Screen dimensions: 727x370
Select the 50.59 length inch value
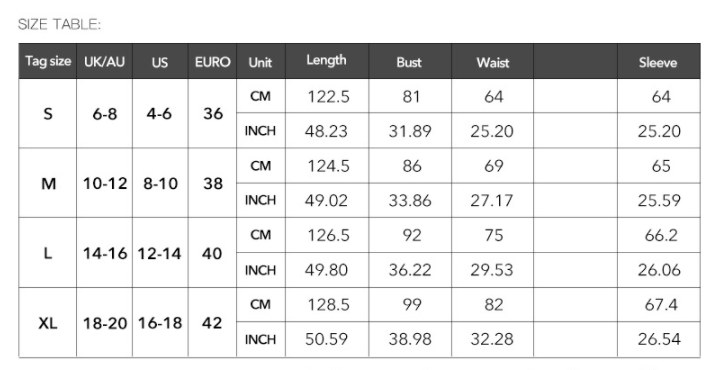[x=326, y=339]
